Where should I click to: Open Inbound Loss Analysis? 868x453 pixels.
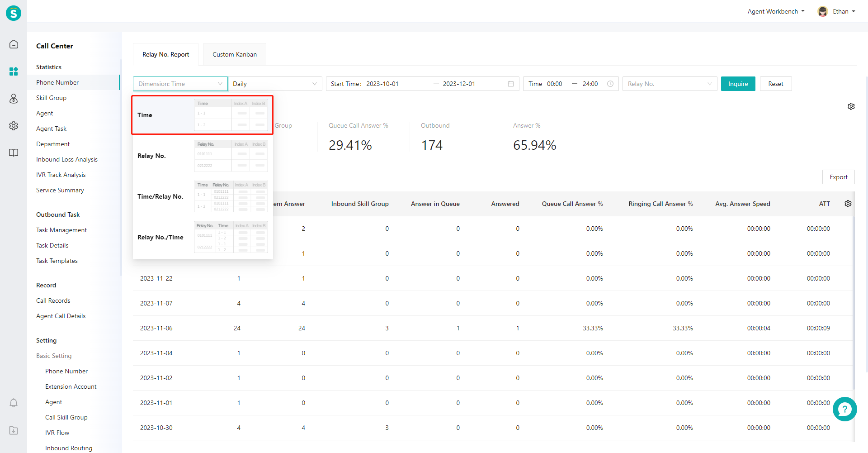pyautogui.click(x=67, y=159)
